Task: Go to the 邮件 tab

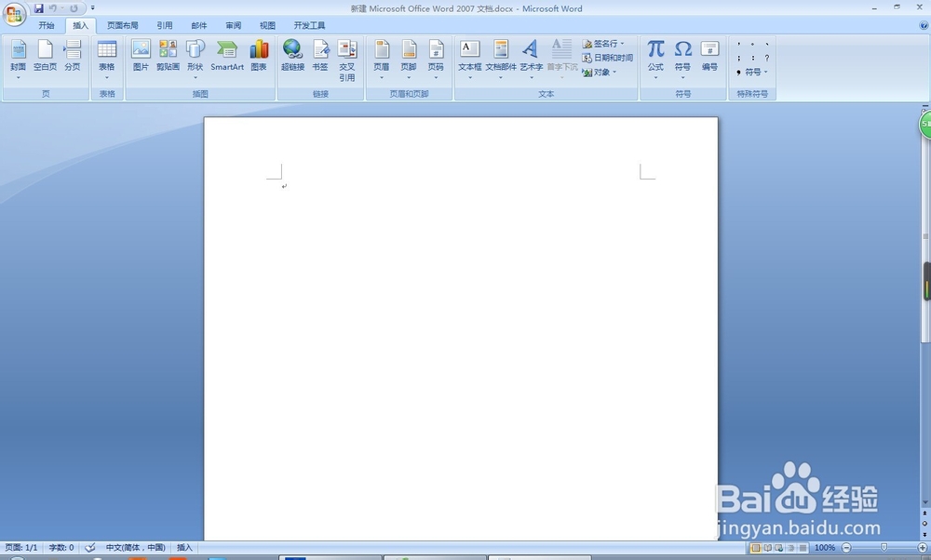Action: tap(199, 25)
